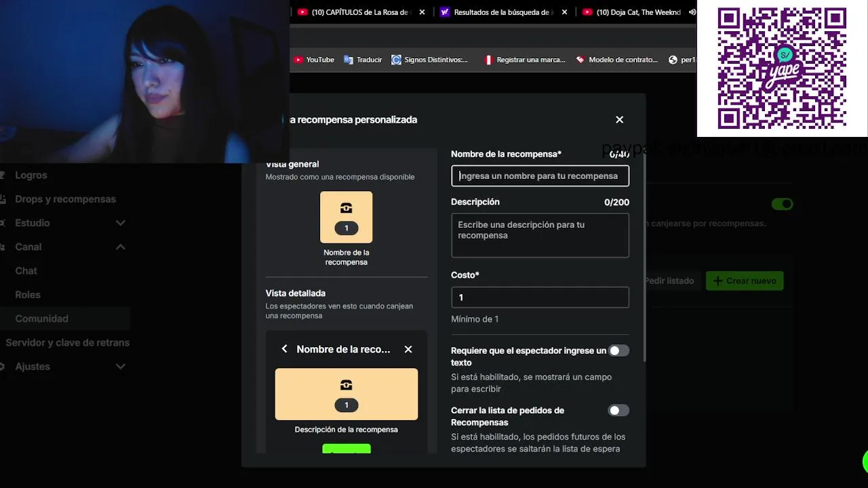
Task: Open the Signos Distintivos bookmark
Action: 430,60
